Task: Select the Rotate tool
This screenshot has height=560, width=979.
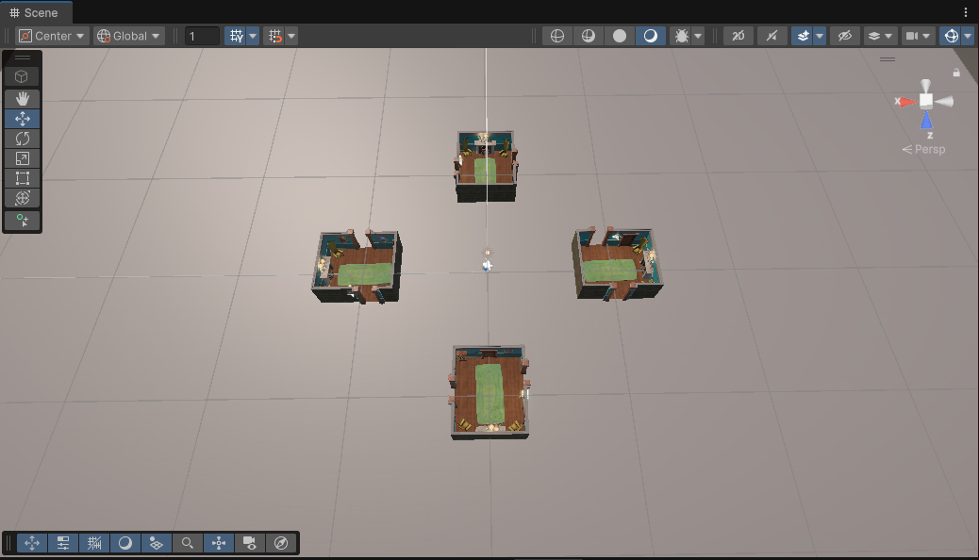Action: coord(23,139)
